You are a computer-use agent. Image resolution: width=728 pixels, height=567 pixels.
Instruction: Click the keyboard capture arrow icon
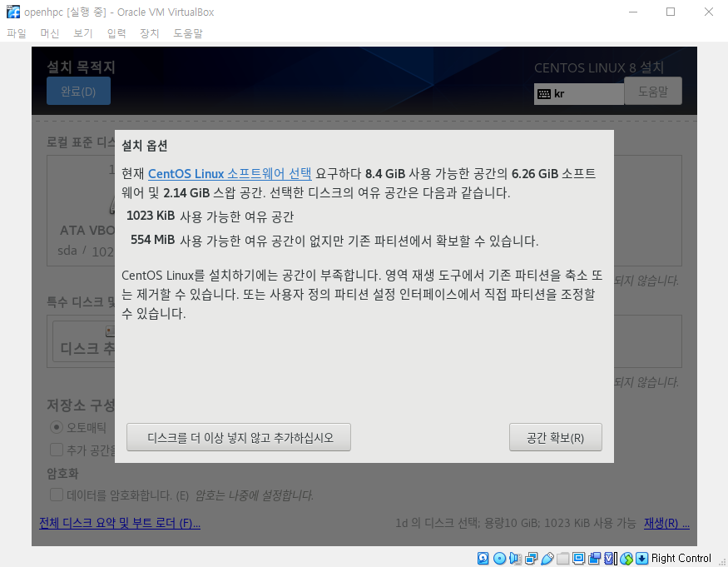pyautogui.click(x=641, y=558)
